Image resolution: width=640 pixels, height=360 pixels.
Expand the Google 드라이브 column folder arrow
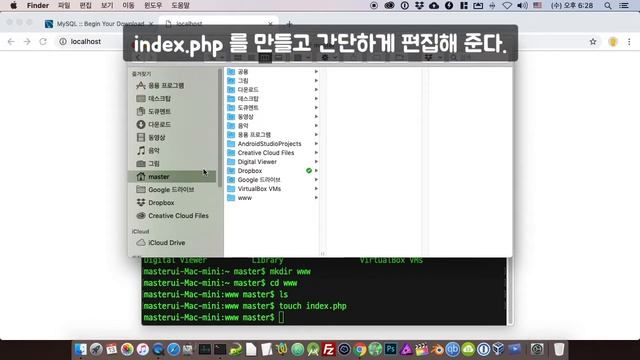(316, 180)
